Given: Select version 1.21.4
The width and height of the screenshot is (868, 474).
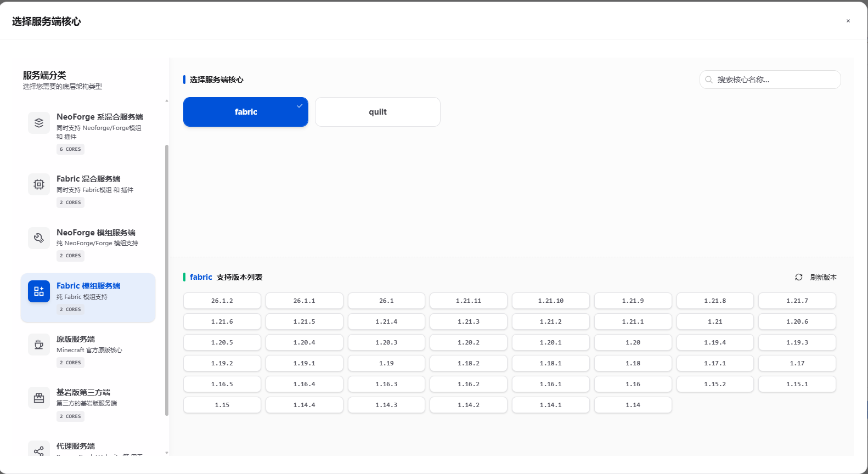Looking at the screenshot, I should (x=386, y=321).
